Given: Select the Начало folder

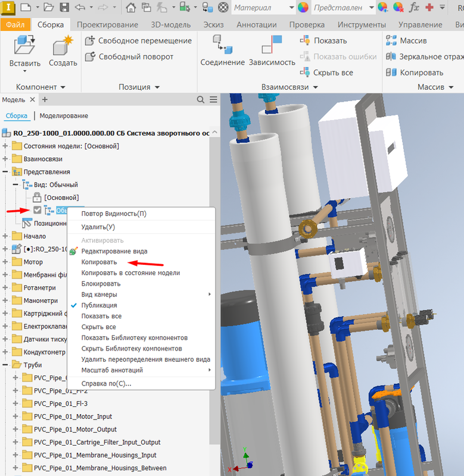Looking at the screenshot, I should 35,236.
